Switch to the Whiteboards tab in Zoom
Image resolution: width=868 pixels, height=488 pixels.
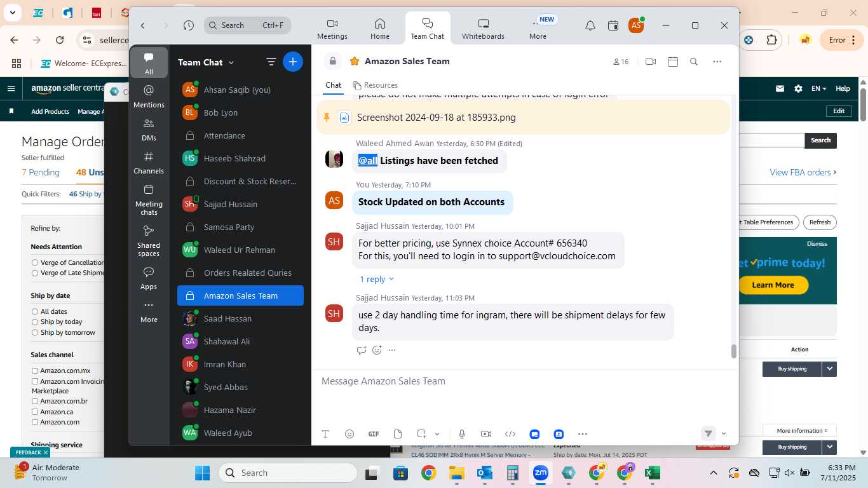(x=483, y=29)
